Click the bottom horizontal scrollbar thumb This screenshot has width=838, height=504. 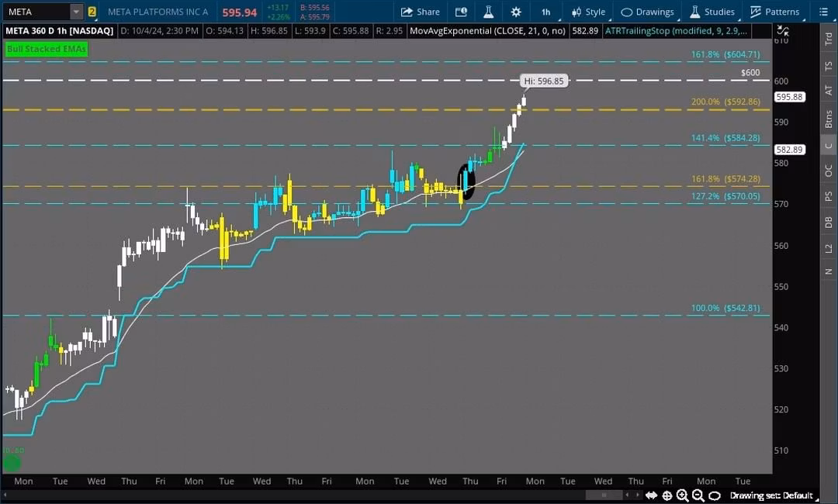click(604, 495)
